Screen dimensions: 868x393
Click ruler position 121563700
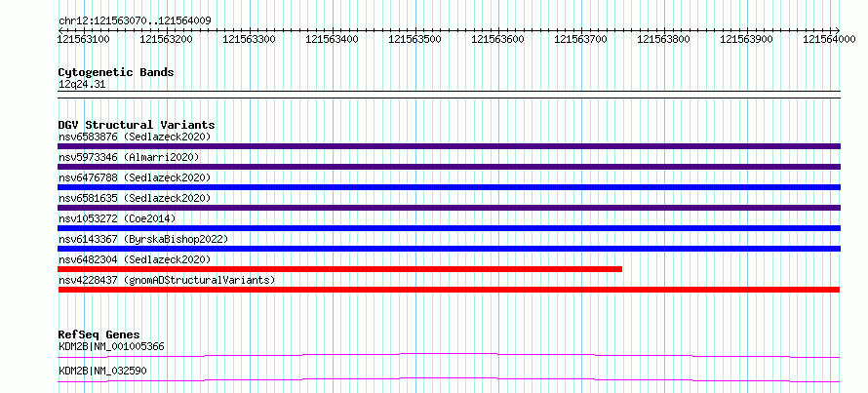point(581,39)
